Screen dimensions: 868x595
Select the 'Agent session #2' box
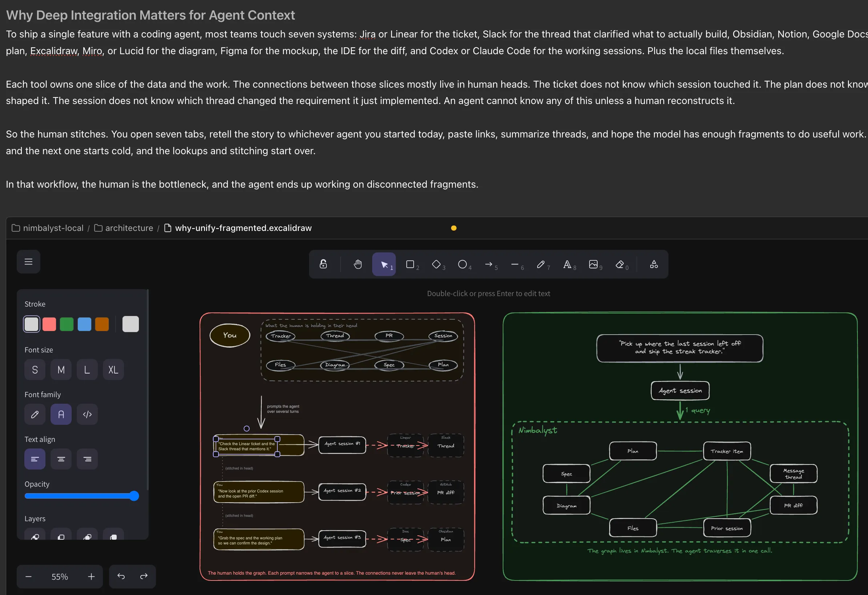coord(342,491)
